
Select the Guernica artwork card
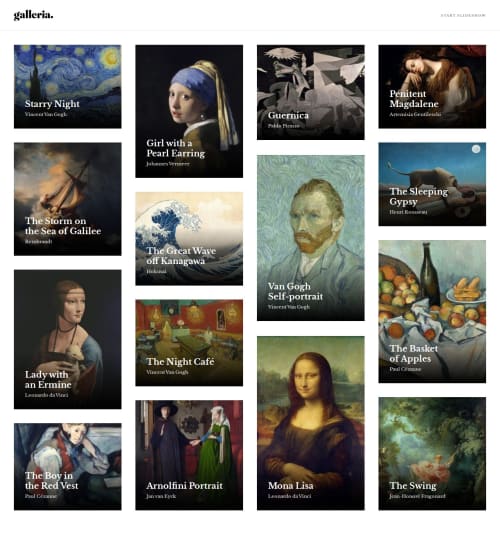click(x=311, y=92)
